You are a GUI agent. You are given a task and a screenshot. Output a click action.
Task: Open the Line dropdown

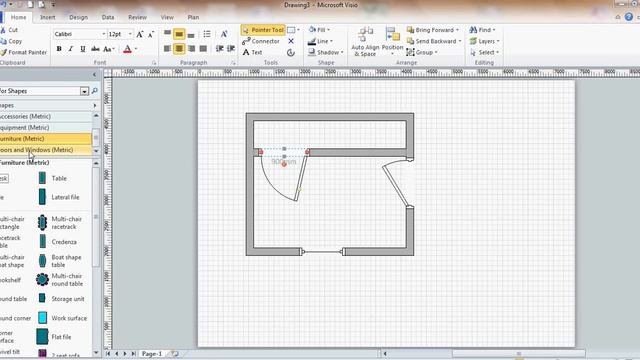tap(320, 41)
